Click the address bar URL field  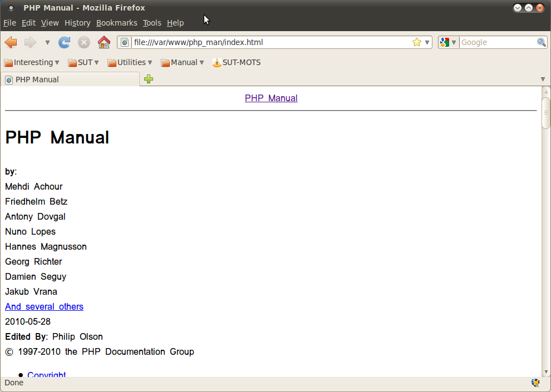coord(271,42)
